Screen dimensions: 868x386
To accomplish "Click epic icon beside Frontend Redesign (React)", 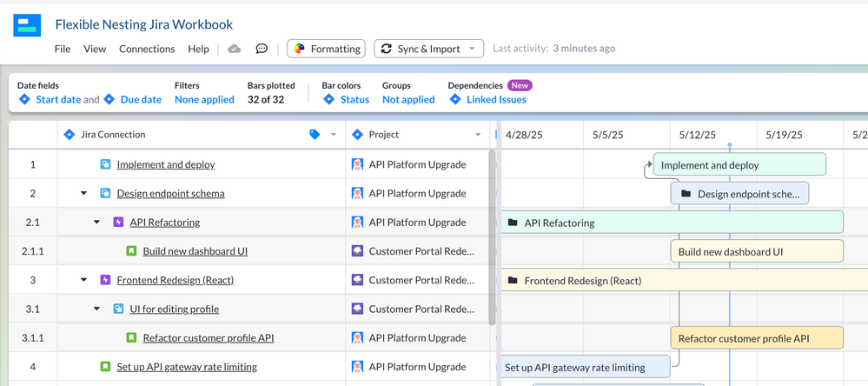I will point(105,280).
